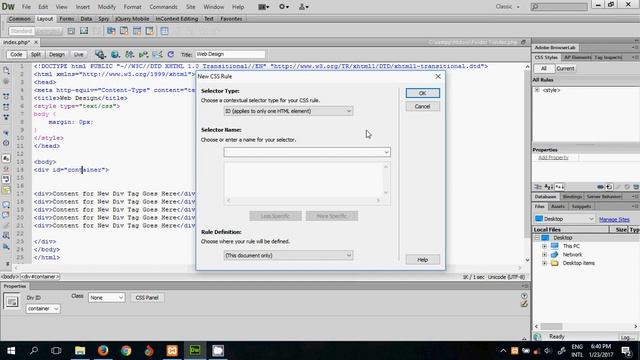This screenshot has width=640, height=360.
Task: Expand the style node in All Rules
Action: click(x=537, y=90)
